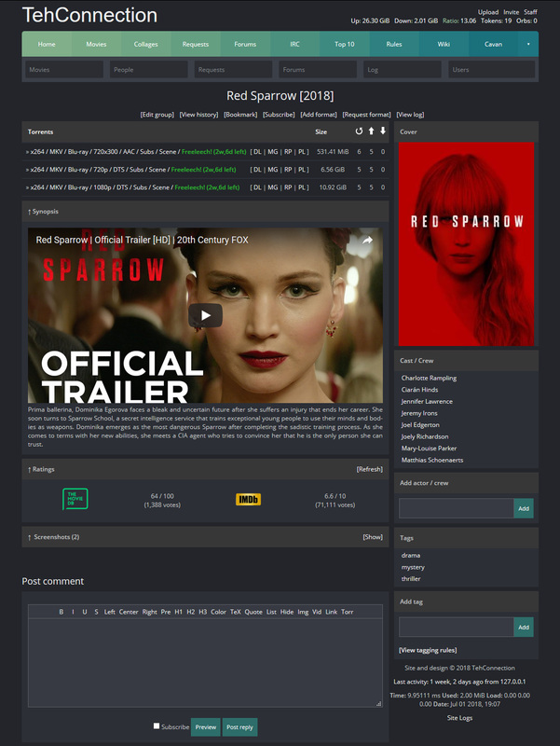Click the [Bookmark] link
The height and width of the screenshot is (746, 560).
tap(240, 115)
